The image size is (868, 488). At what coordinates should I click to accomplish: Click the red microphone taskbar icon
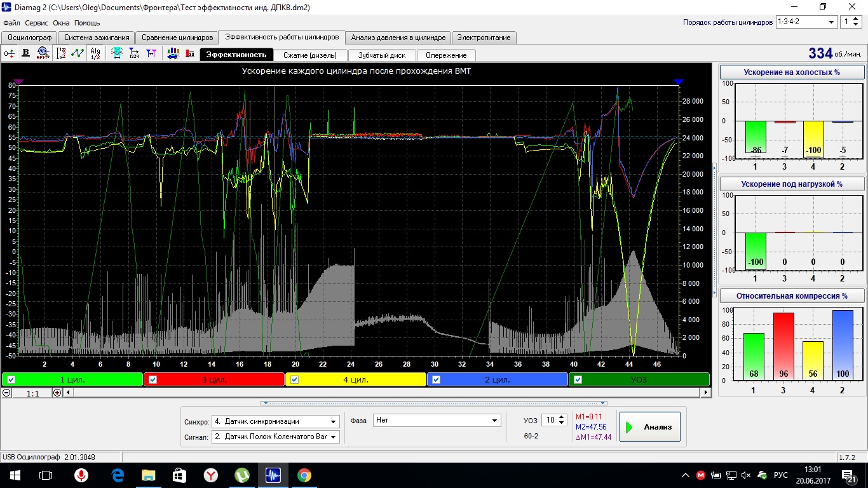(x=81, y=475)
